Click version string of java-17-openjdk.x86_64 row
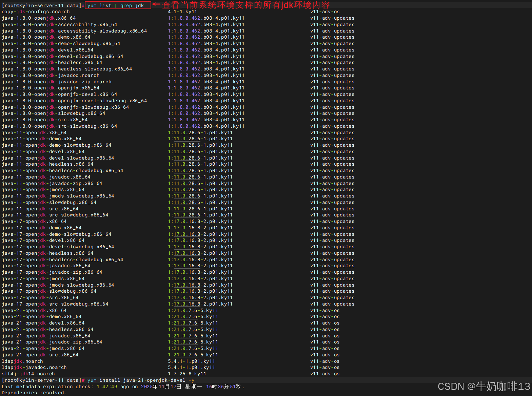This screenshot has height=396, width=532. (200, 221)
